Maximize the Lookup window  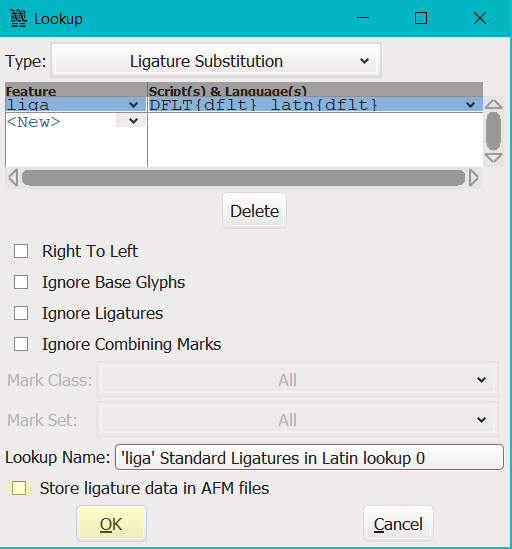pyautogui.click(x=421, y=18)
